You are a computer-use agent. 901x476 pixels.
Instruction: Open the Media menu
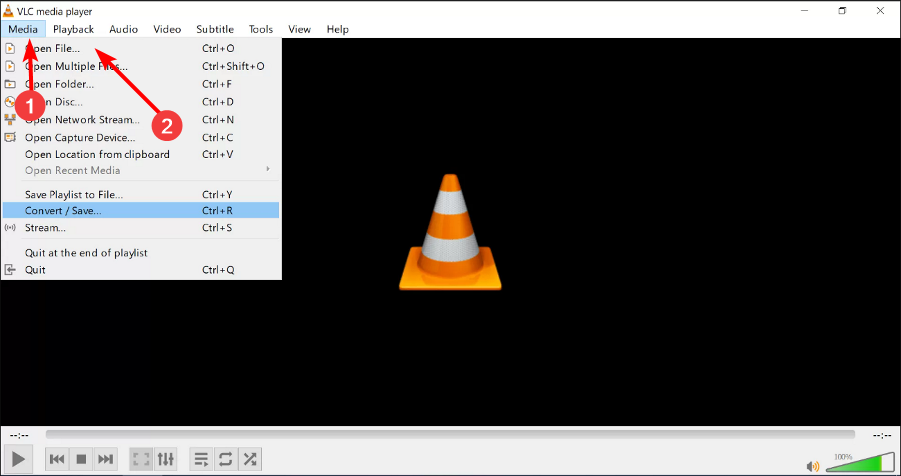pos(23,29)
